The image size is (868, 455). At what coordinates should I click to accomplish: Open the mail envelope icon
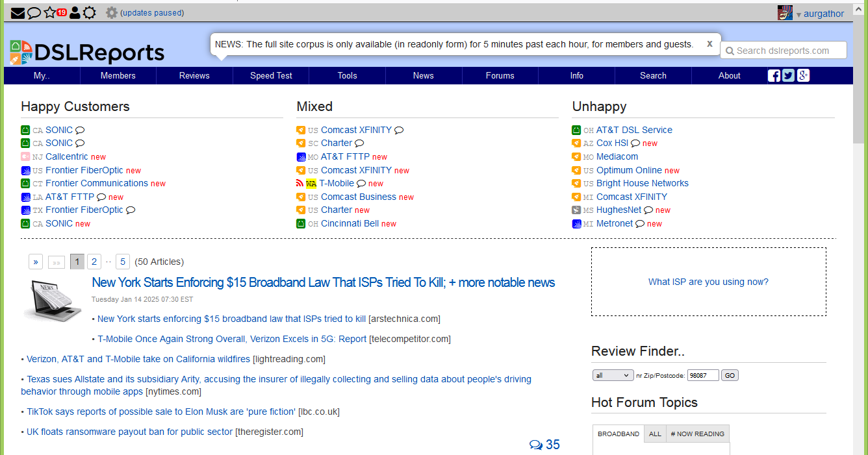point(18,13)
